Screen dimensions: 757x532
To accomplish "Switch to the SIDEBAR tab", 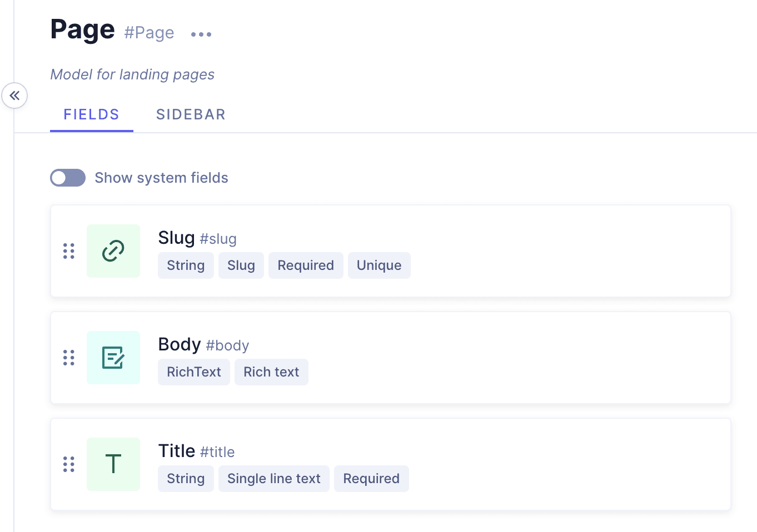I will (x=191, y=114).
